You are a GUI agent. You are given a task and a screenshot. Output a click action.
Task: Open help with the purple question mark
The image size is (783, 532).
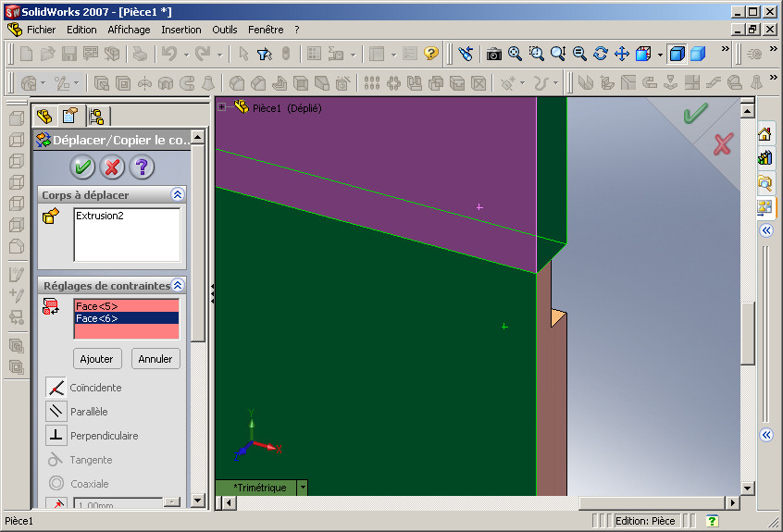point(142,167)
